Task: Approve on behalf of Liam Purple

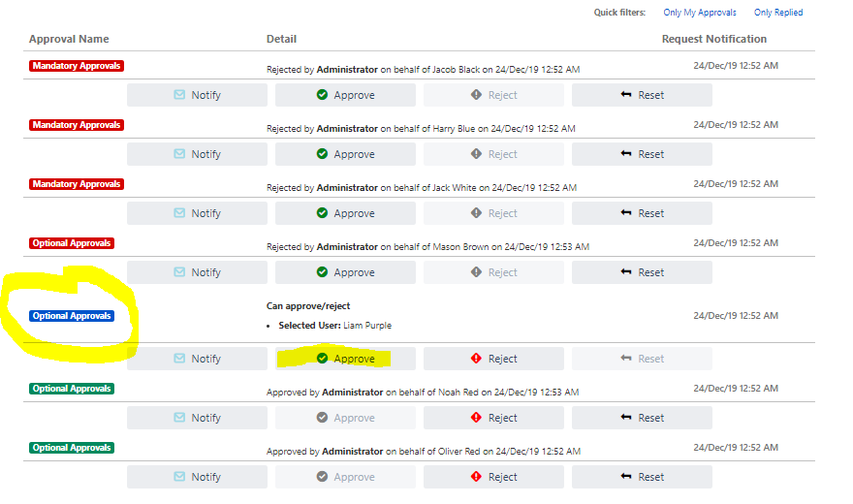Action: point(345,359)
